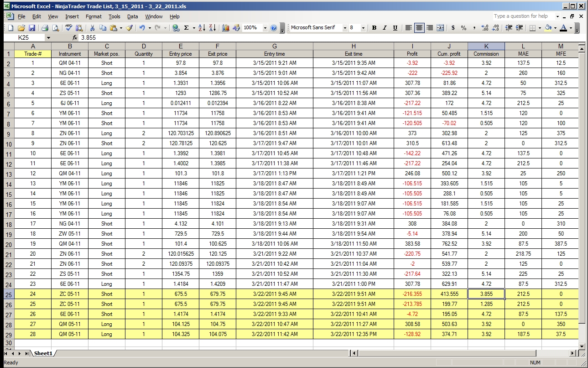The image size is (588, 368).
Task: Toggle center alignment
Action: coord(419,28)
